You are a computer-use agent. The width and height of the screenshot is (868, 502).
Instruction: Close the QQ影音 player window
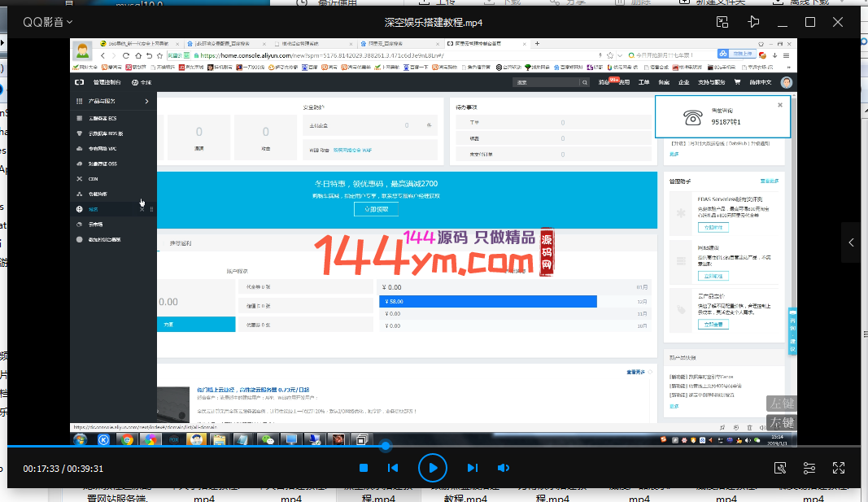(x=838, y=22)
